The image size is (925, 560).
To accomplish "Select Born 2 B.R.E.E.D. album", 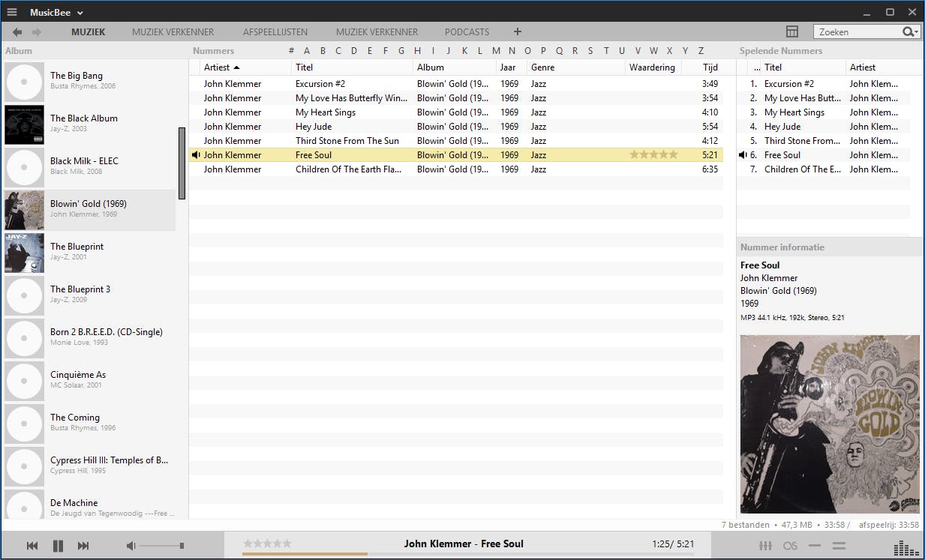I will click(x=90, y=338).
